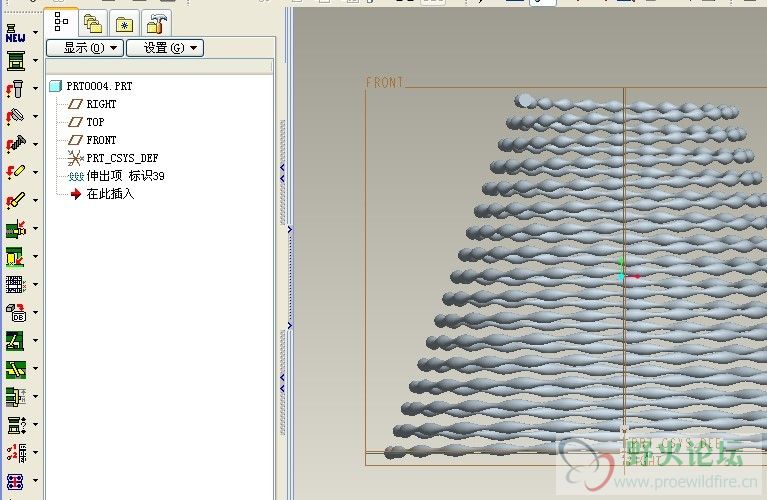Expand arrow beside the numbered 1-2 list icon

click(x=35, y=453)
